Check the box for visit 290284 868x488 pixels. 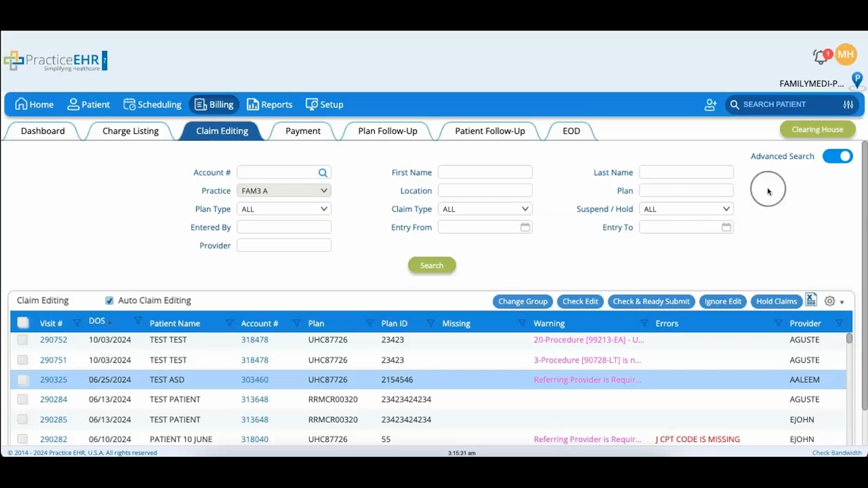point(22,399)
